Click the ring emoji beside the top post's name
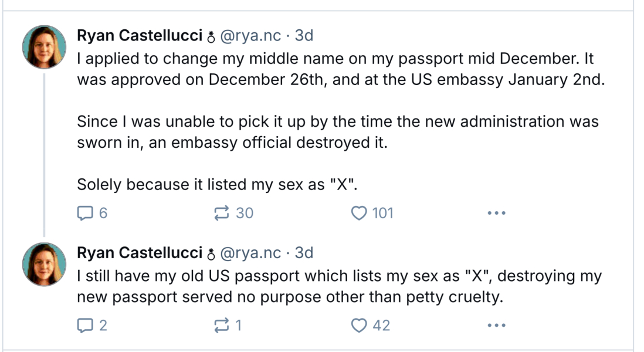Viewport: 644px width, 352px height. 211,37
